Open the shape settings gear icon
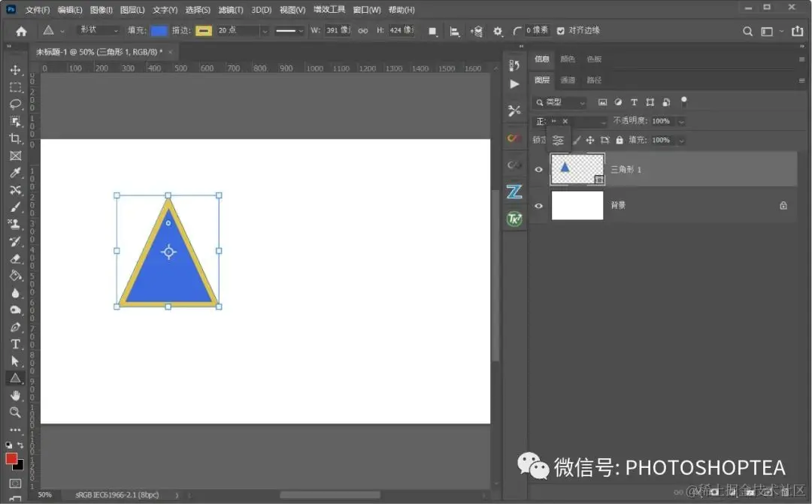Viewport: 812px width, 504px height. pos(498,31)
